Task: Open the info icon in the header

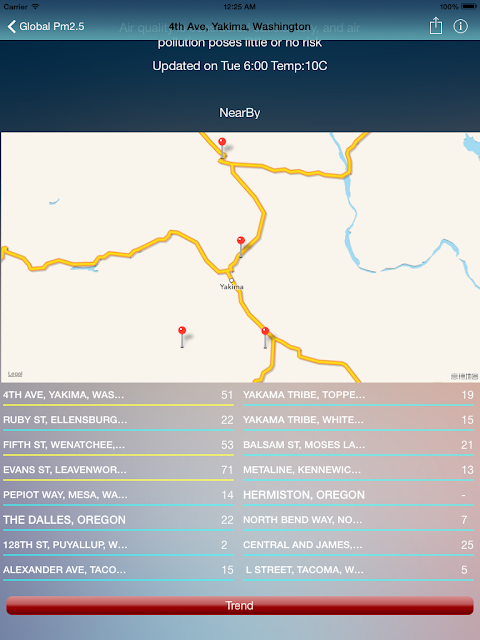Action: click(460, 26)
